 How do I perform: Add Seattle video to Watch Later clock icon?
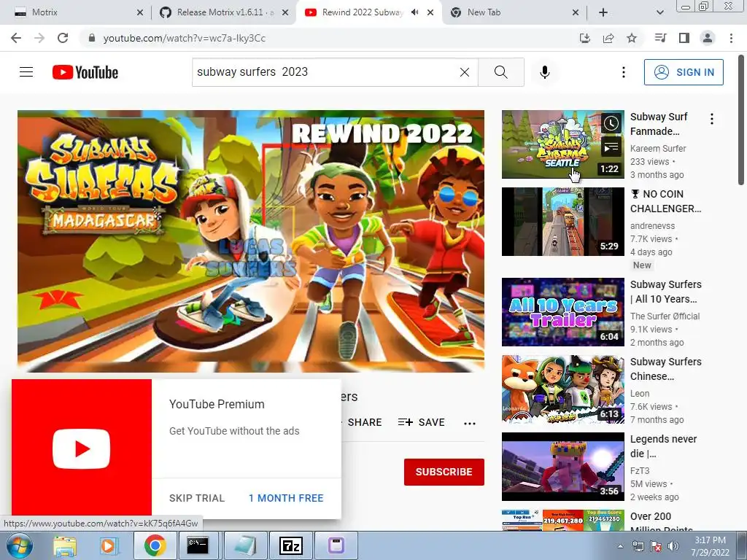[x=611, y=124]
